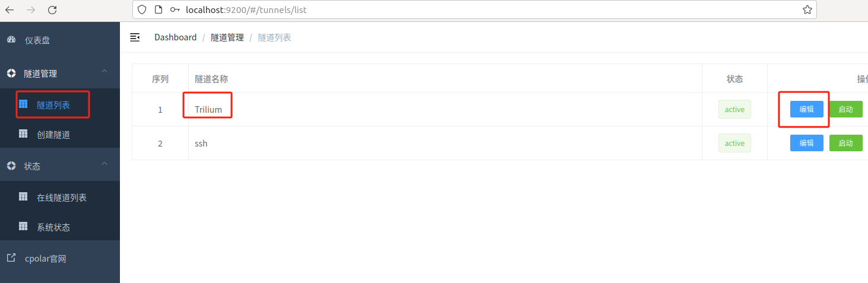Click the site shield icon in address bar

(141, 9)
